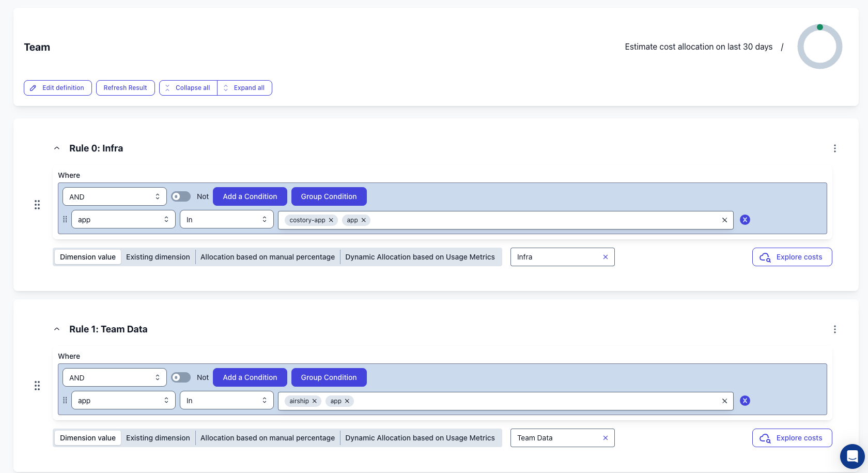868x473 pixels.
Task: Remove the airship tag in Rule 1
Action: tap(315, 401)
